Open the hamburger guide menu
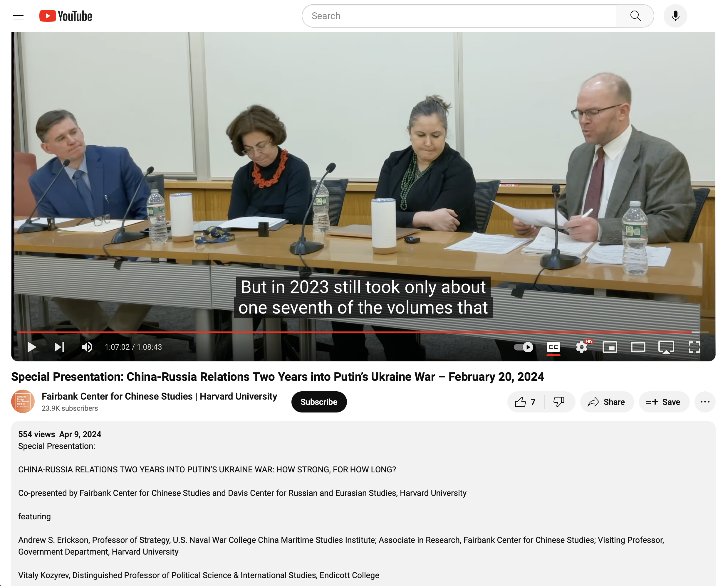The height and width of the screenshot is (586, 728). (18, 16)
